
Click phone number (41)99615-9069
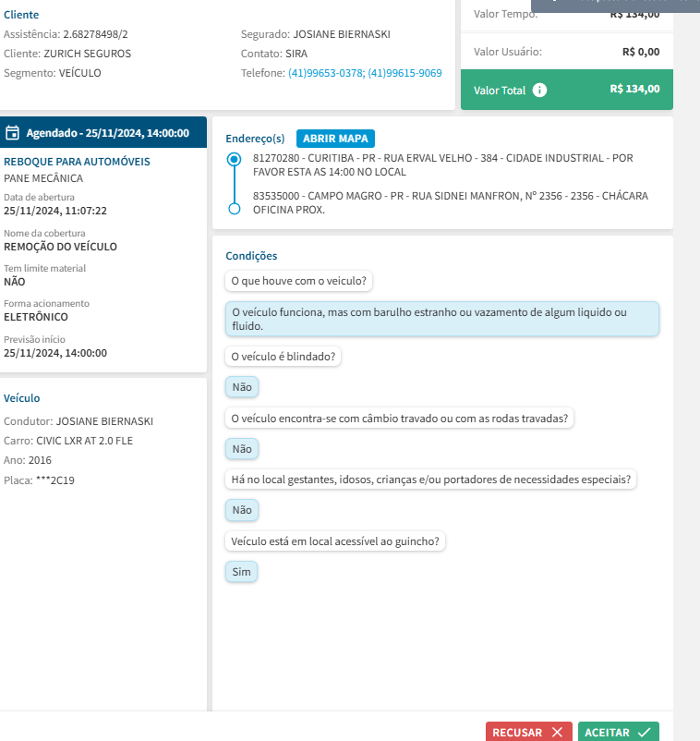click(404, 73)
